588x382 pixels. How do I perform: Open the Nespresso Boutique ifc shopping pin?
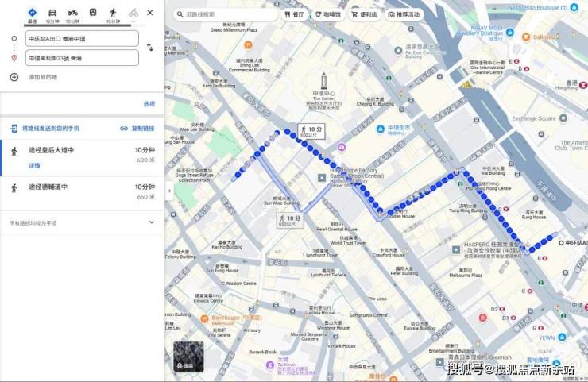coord(574,7)
